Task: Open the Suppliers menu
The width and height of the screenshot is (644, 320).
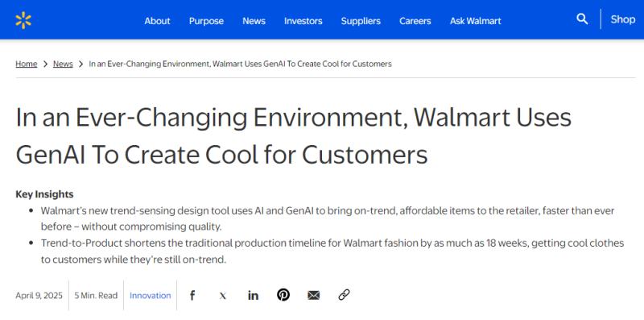Action: (x=361, y=21)
